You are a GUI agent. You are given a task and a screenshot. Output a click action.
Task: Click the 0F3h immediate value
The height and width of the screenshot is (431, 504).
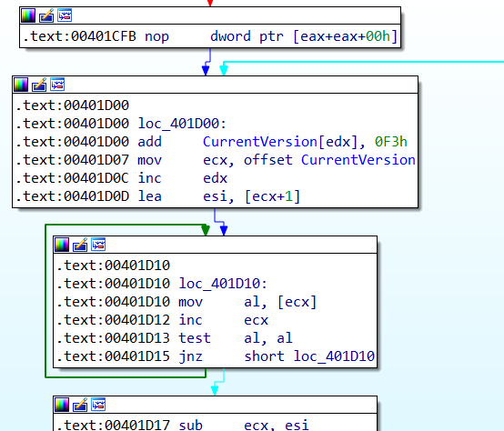pyautogui.click(x=391, y=142)
